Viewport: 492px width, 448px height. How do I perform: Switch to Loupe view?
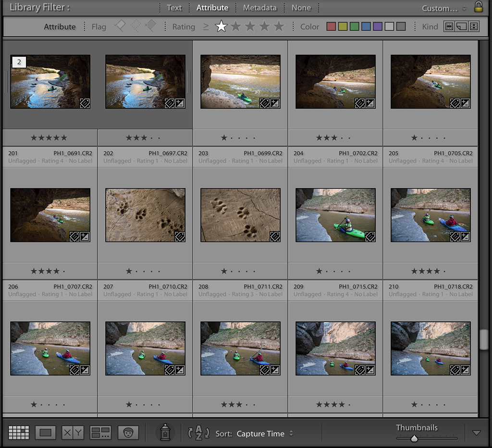click(45, 433)
